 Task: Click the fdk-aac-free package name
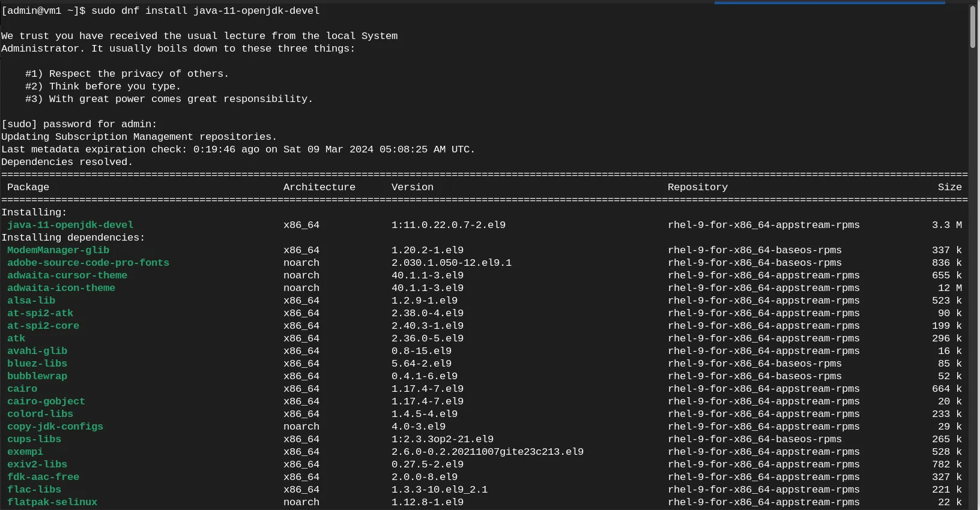click(43, 477)
